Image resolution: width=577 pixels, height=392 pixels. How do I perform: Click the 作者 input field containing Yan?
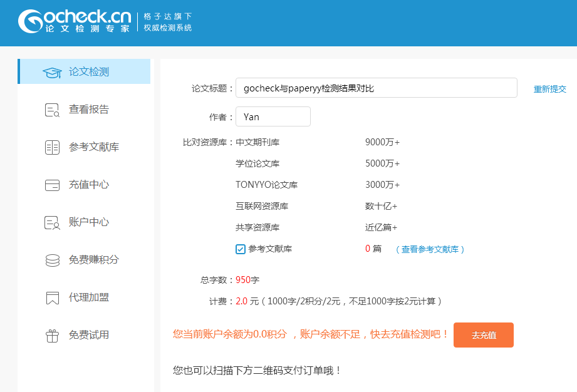click(x=273, y=116)
